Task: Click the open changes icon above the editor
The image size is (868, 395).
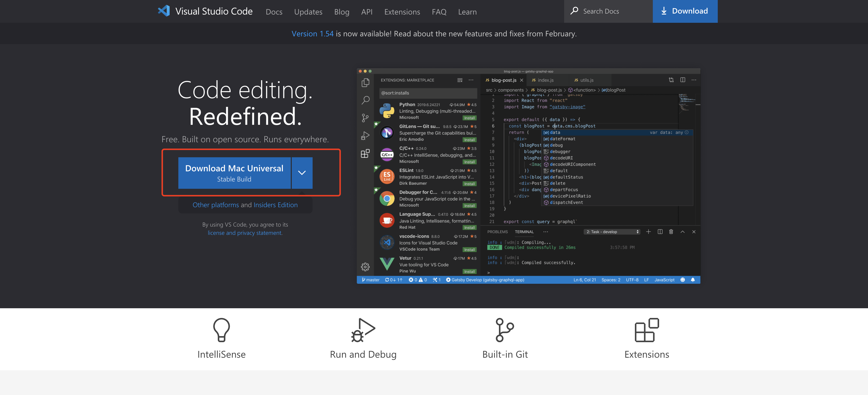Action: point(671,80)
